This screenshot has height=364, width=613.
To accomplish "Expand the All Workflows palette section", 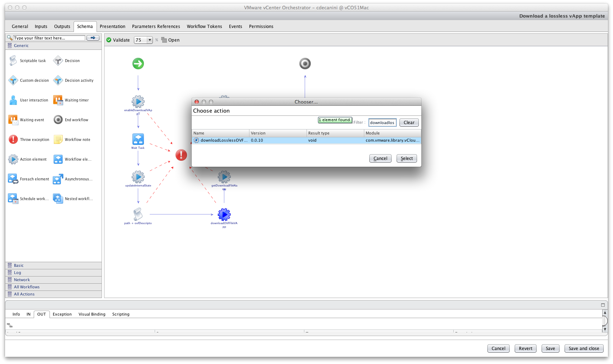I will click(x=53, y=287).
